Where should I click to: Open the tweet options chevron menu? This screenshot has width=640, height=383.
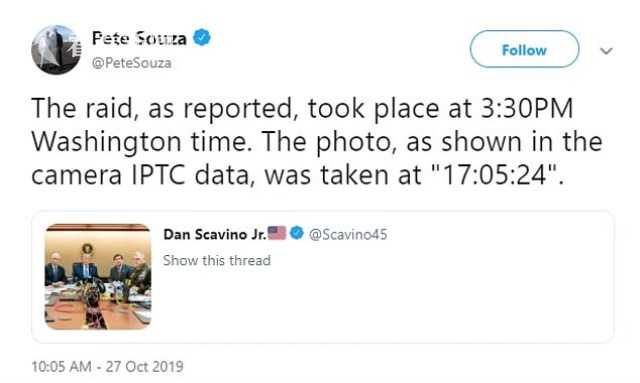[x=606, y=51]
